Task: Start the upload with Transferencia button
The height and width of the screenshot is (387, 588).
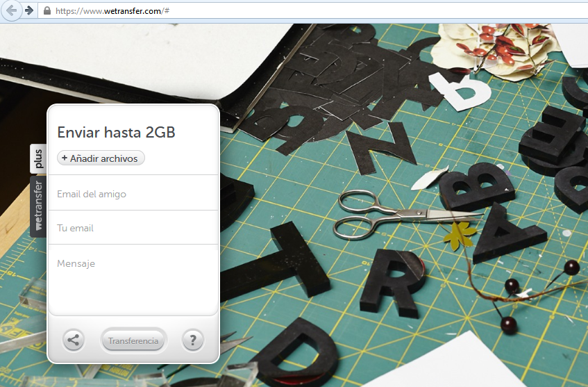Action: pyautogui.click(x=133, y=340)
